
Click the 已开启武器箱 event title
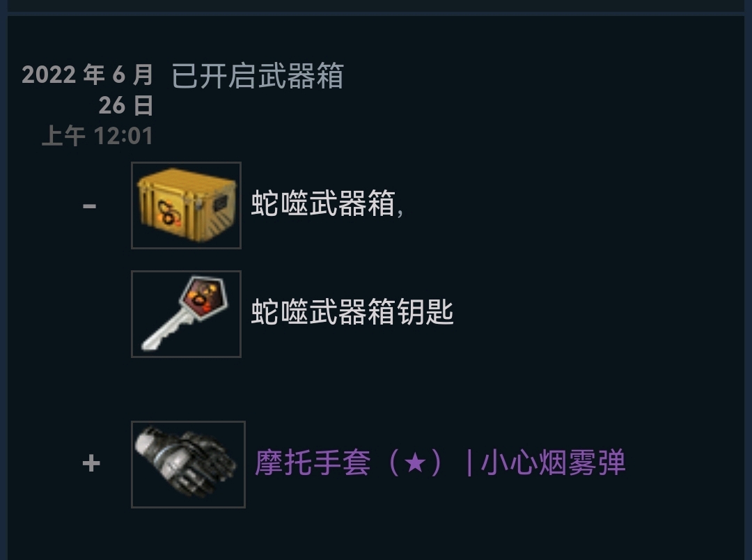[258, 76]
